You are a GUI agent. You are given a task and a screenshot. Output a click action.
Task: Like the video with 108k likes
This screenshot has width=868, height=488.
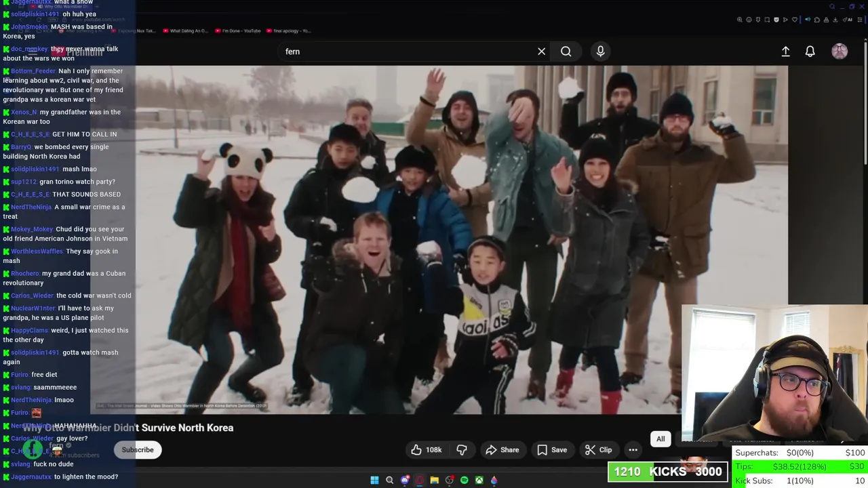(426, 450)
